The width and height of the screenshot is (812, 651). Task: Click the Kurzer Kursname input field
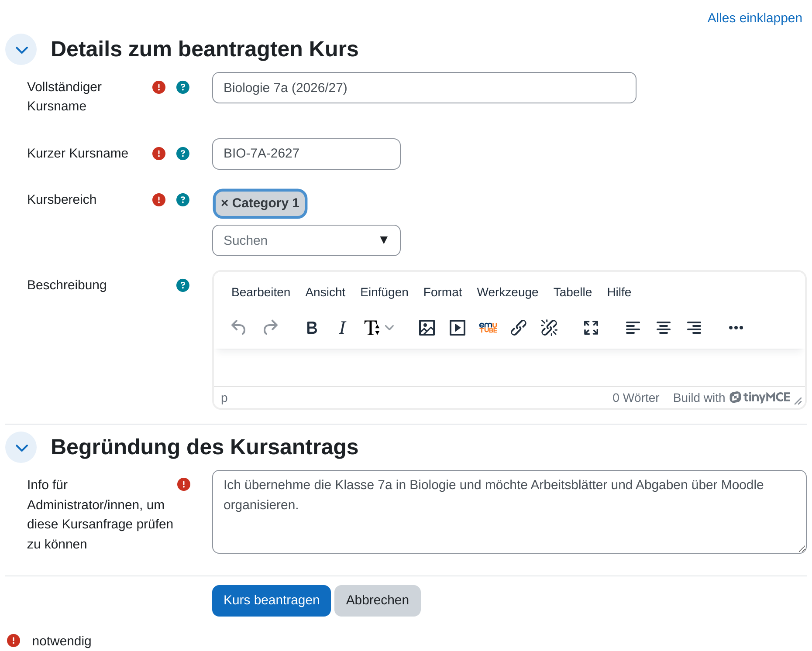pyautogui.click(x=306, y=154)
